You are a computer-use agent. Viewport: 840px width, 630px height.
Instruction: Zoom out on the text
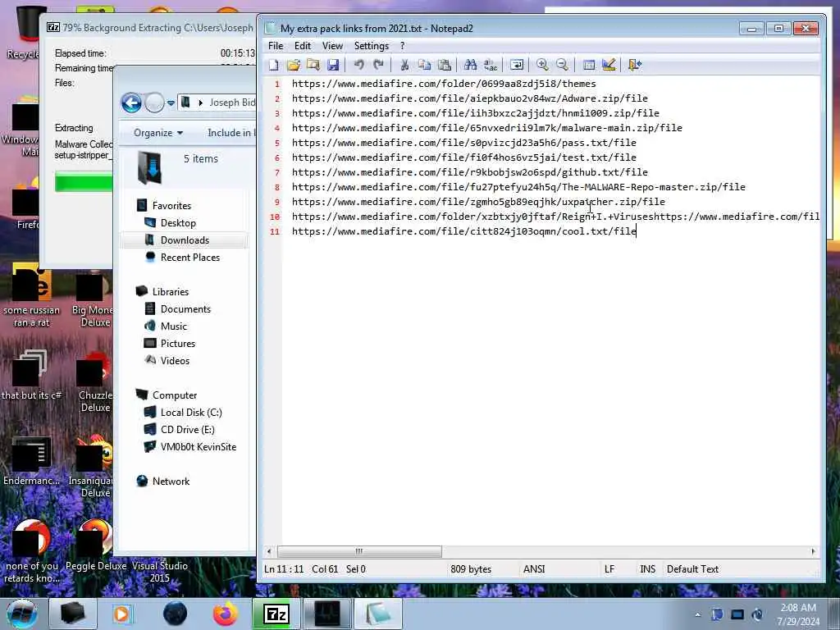pyautogui.click(x=562, y=65)
